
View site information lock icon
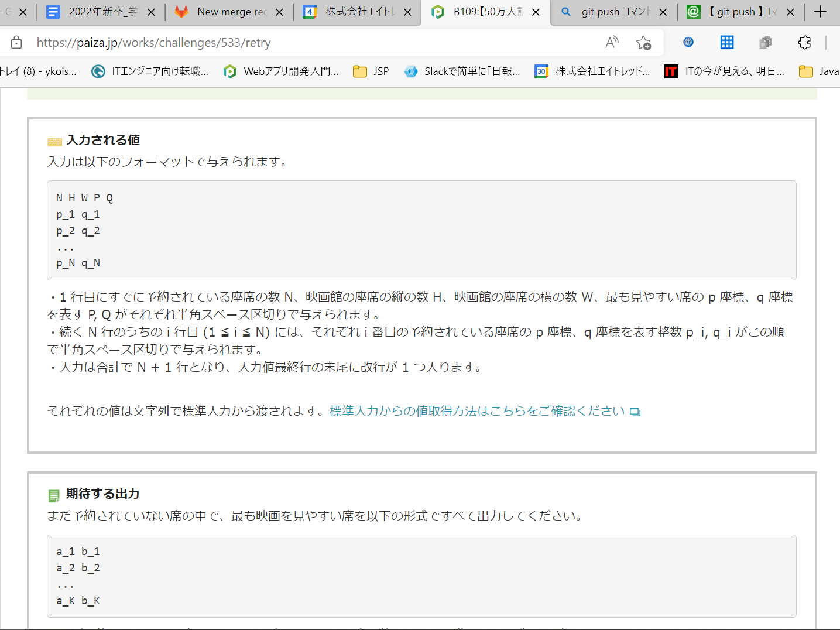[x=16, y=42]
